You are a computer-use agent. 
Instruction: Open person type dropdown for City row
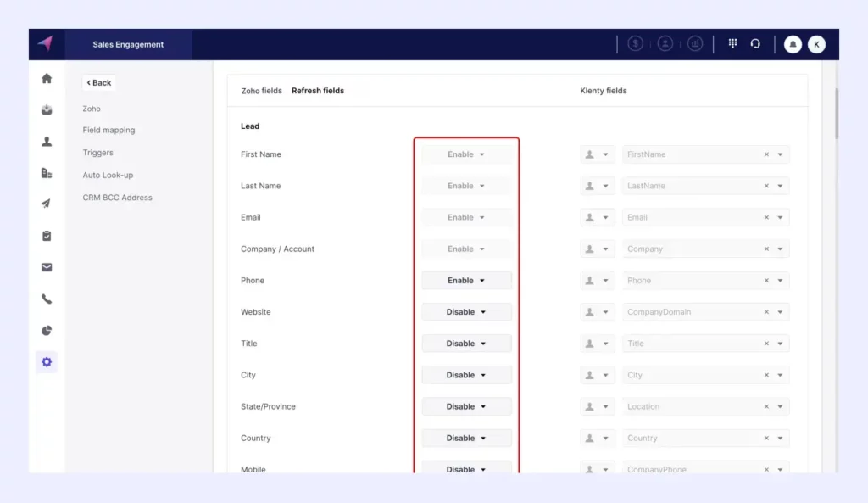597,376
